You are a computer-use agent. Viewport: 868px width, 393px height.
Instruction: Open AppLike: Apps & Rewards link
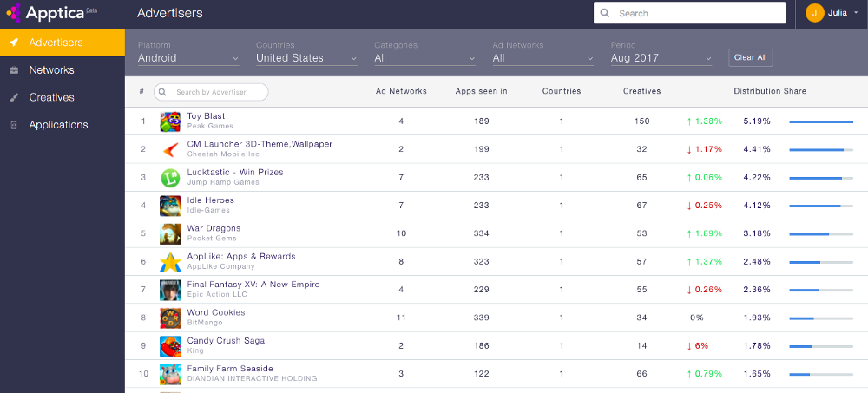[241, 256]
